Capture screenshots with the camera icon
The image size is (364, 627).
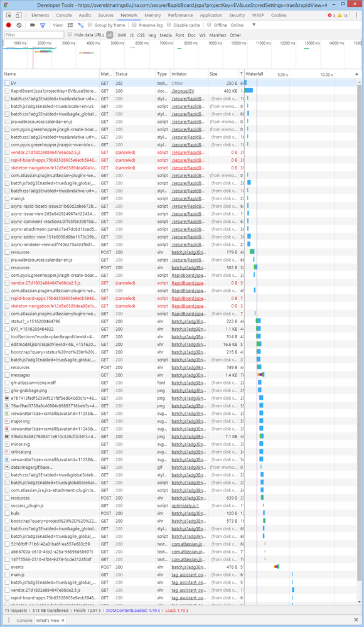point(33,25)
